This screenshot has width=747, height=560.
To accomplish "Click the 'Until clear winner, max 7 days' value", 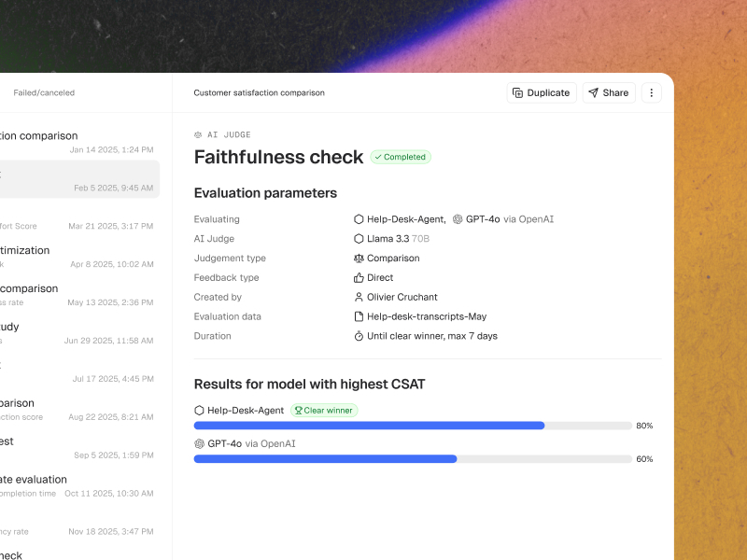I will 432,336.
